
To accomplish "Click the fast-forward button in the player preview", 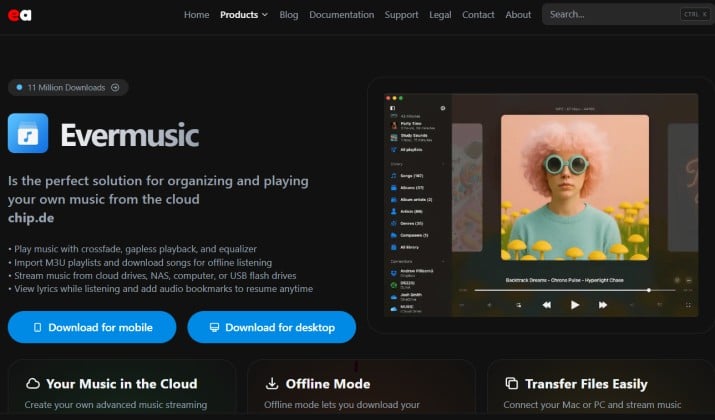I will coord(603,305).
